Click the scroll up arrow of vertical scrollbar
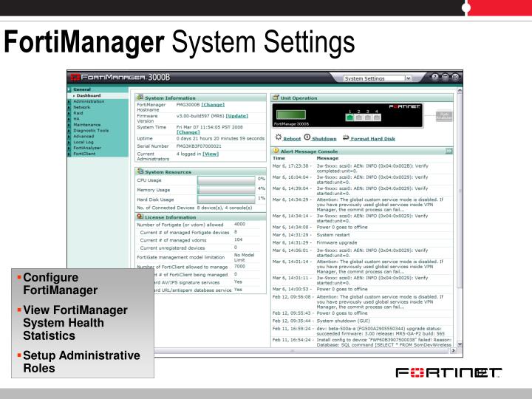The image size is (532, 399). [x=460, y=91]
